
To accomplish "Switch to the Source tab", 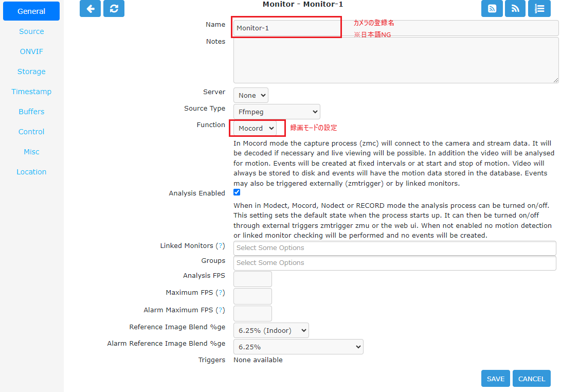I will [x=31, y=31].
